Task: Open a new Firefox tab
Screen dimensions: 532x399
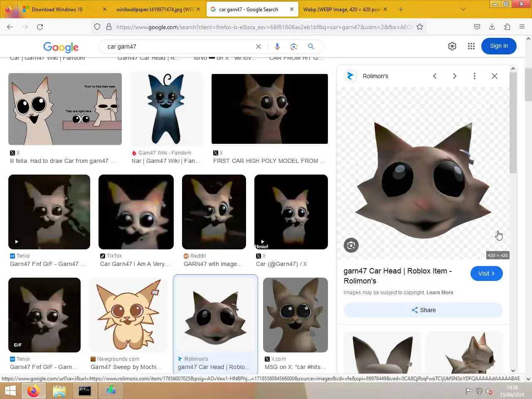Action: 401,9
